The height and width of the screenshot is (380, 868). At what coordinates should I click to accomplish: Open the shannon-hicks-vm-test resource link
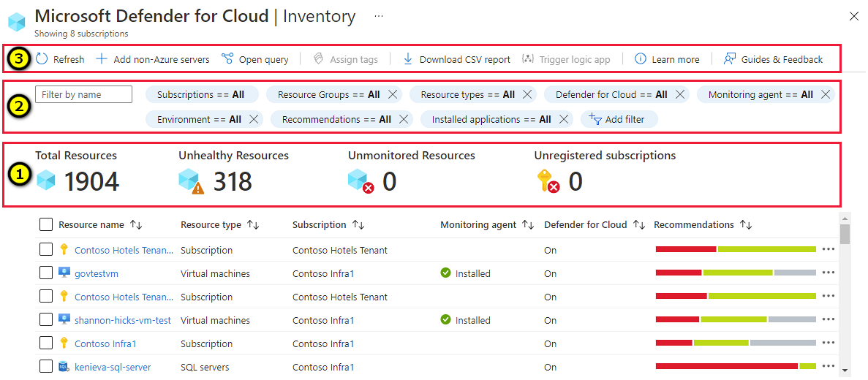pyautogui.click(x=122, y=320)
